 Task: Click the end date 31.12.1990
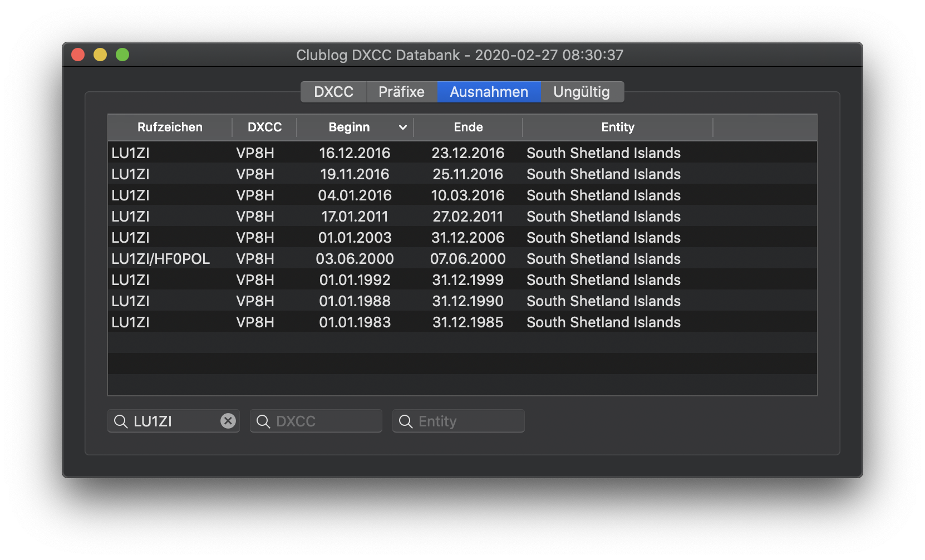point(468,301)
